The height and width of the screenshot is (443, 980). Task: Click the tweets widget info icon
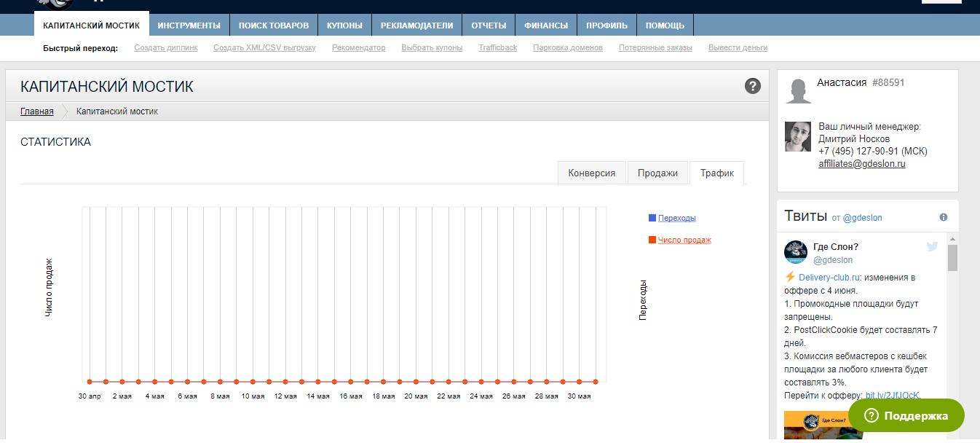(x=944, y=217)
